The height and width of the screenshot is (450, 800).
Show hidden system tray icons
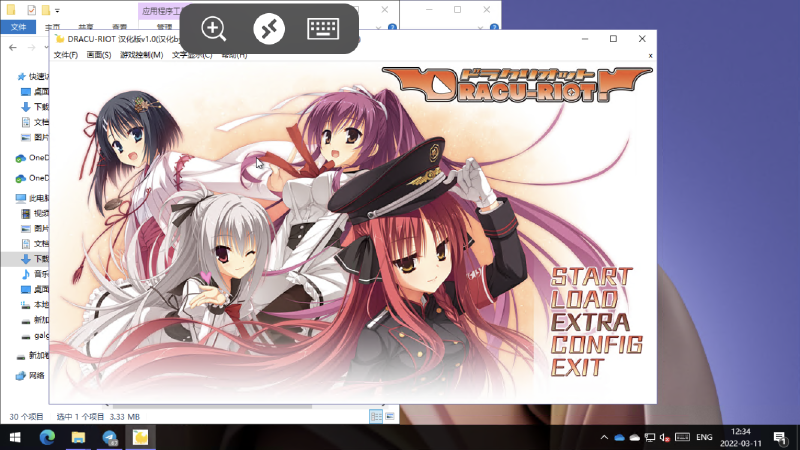[604, 437]
